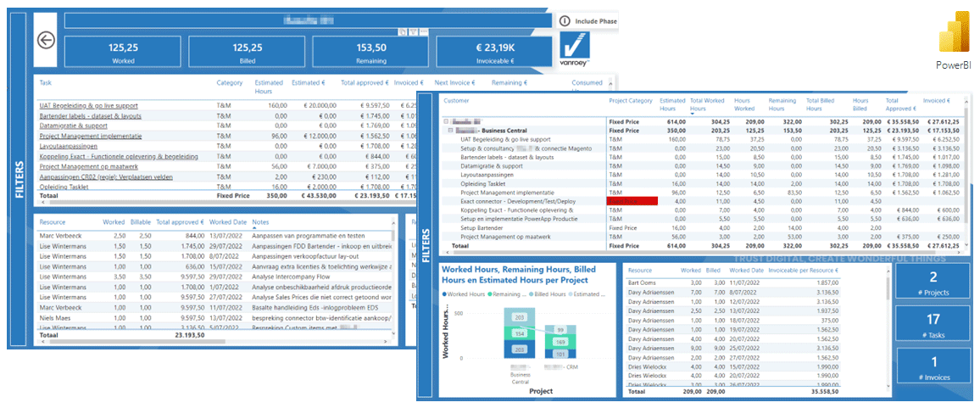Click the Business Central stacked bar
980x408 pixels.
521,333
